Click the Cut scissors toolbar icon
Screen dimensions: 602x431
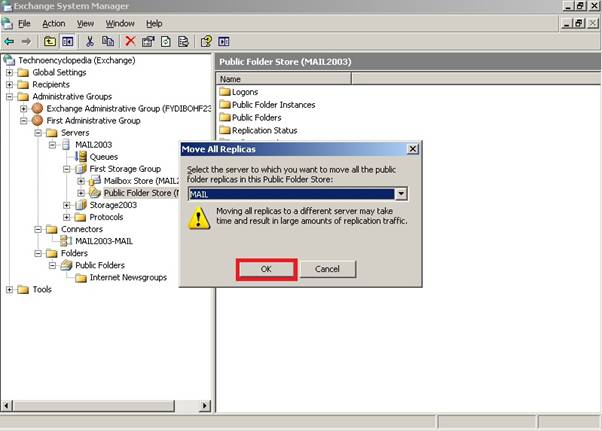click(90, 41)
